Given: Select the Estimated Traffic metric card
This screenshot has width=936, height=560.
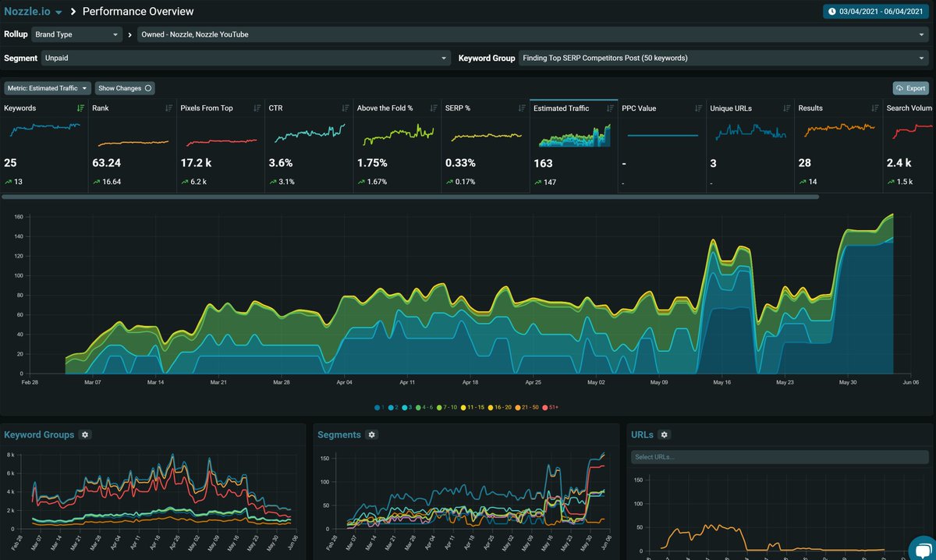Looking at the screenshot, I should (573, 145).
